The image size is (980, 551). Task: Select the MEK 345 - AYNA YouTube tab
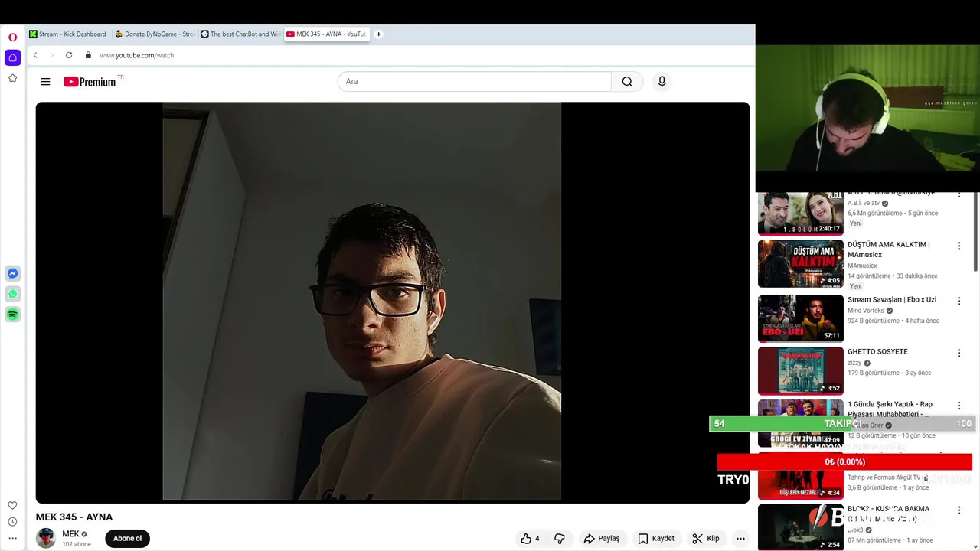point(326,34)
